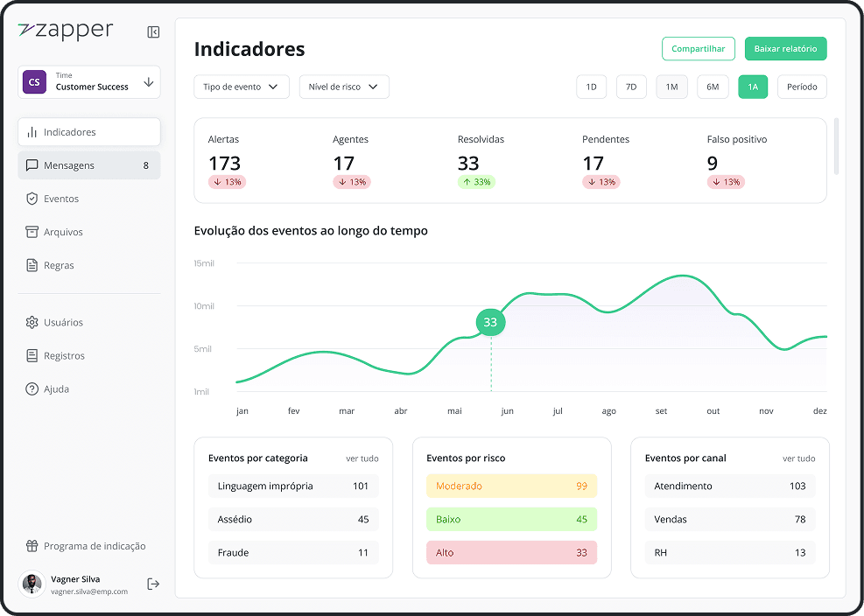Click the red Alto risk bar

[x=511, y=553]
